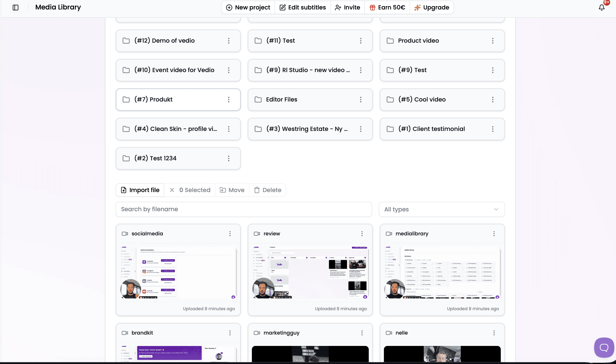Toggle the sidebar panel icon
The width and height of the screenshot is (616, 364).
pos(16,8)
